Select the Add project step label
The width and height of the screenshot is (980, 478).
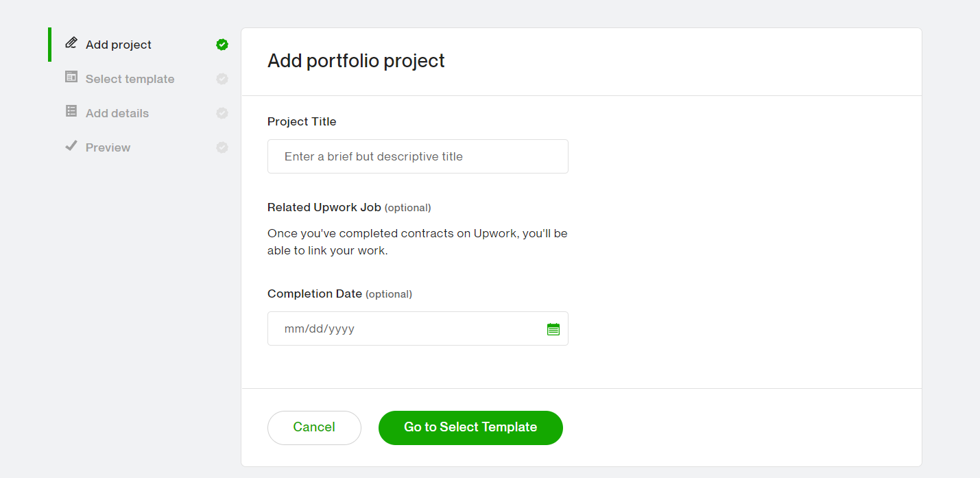pyautogui.click(x=119, y=45)
